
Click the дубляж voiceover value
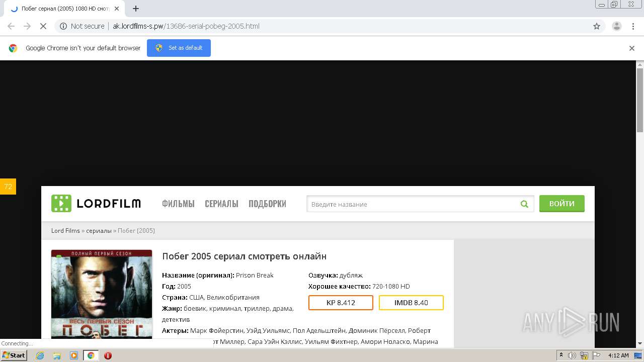[351, 276]
